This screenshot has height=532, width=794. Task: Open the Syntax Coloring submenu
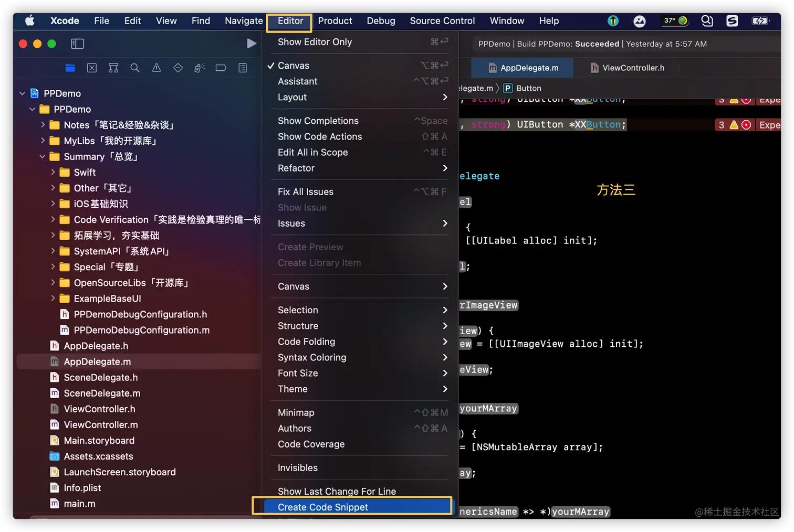click(359, 357)
